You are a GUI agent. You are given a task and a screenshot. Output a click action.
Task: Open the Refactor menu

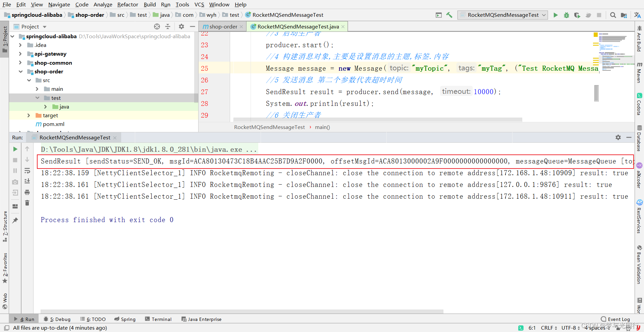point(127,4)
